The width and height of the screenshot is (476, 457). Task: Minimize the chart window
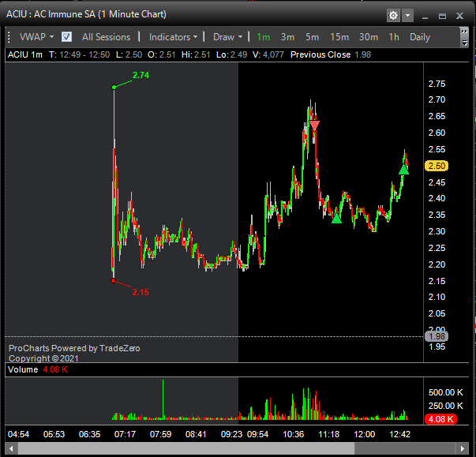(x=425, y=17)
